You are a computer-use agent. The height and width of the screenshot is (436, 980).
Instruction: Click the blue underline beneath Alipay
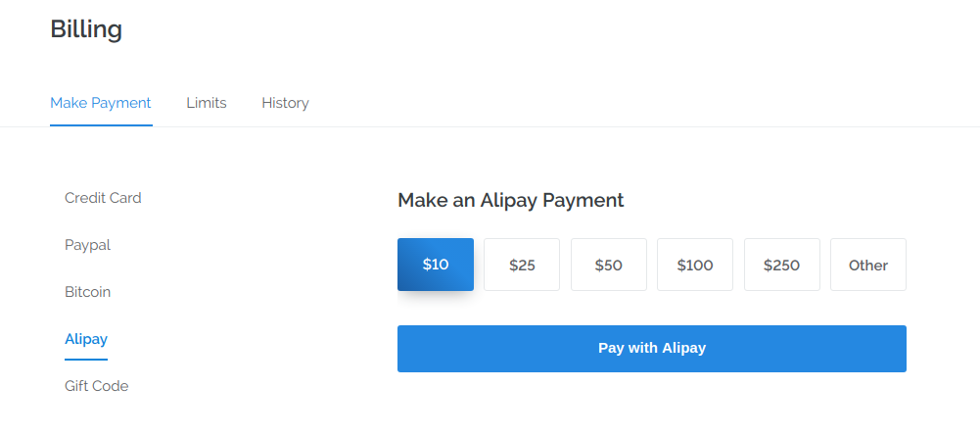point(86,360)
